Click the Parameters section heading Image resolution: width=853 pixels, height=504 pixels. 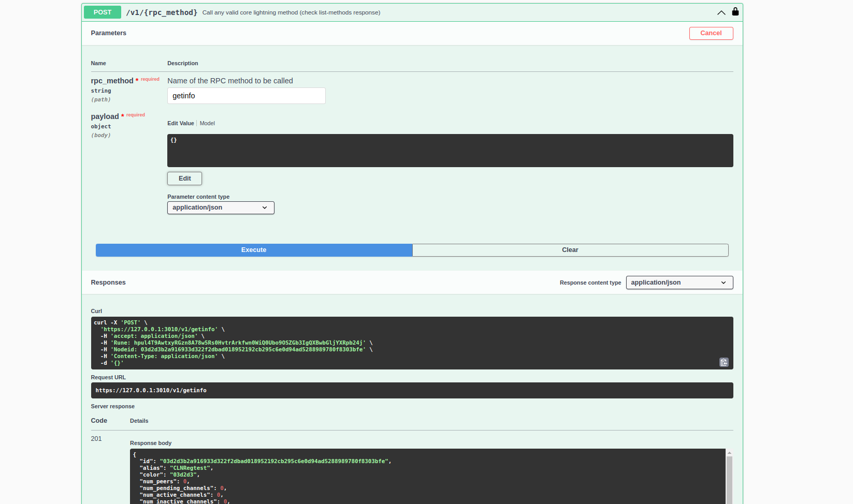tap(108, 33)
